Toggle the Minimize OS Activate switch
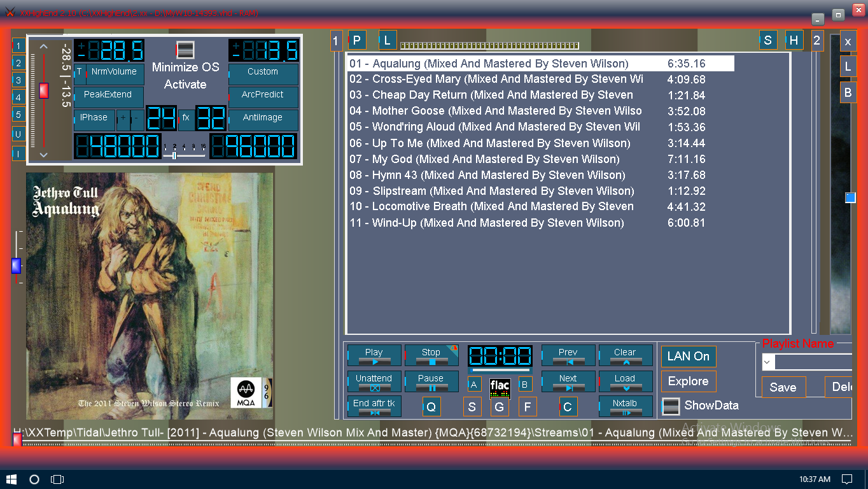The image size is (868, 489). click(x=185, y=50)
